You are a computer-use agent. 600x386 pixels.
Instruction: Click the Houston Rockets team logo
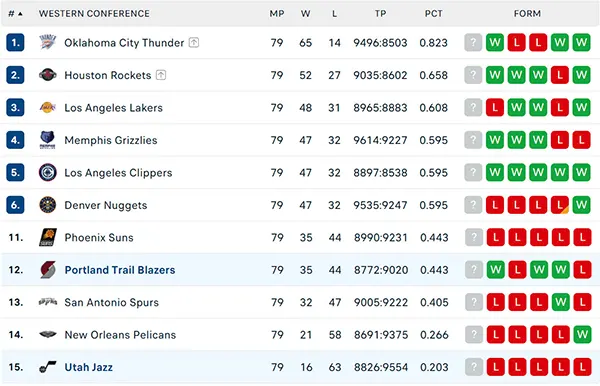tap(48, 75)
